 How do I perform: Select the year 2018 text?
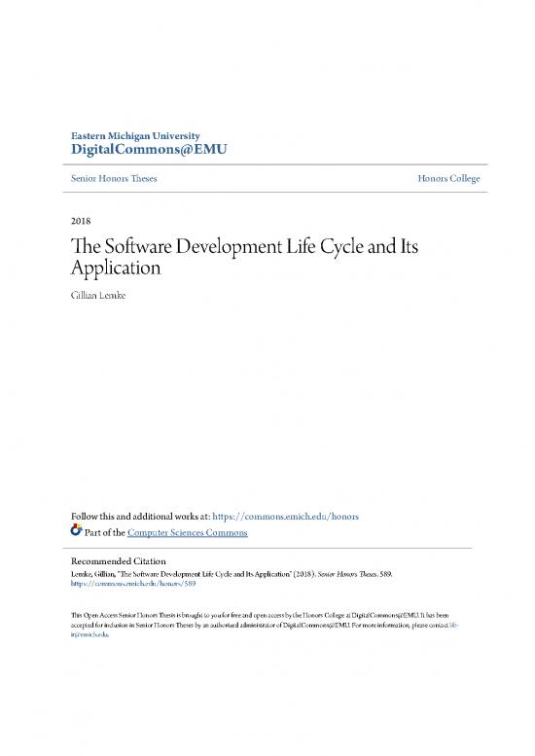[x=81, y=221]
